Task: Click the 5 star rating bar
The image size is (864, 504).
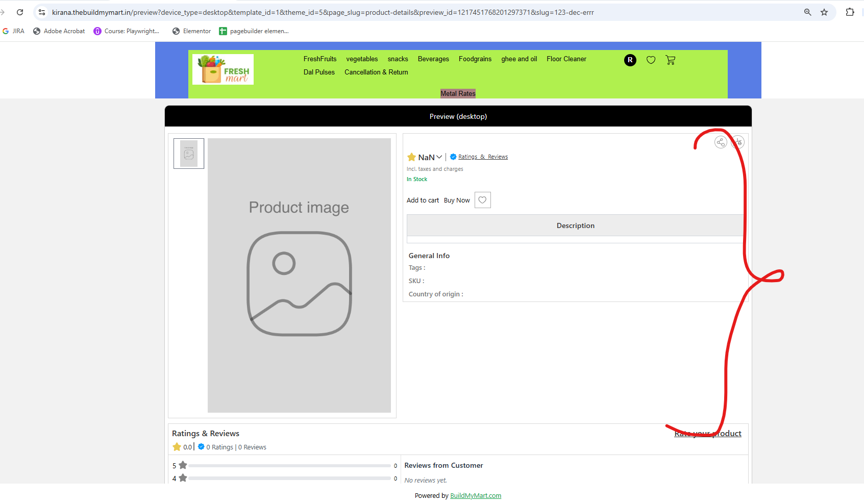Action: click(x=289, y=466)
